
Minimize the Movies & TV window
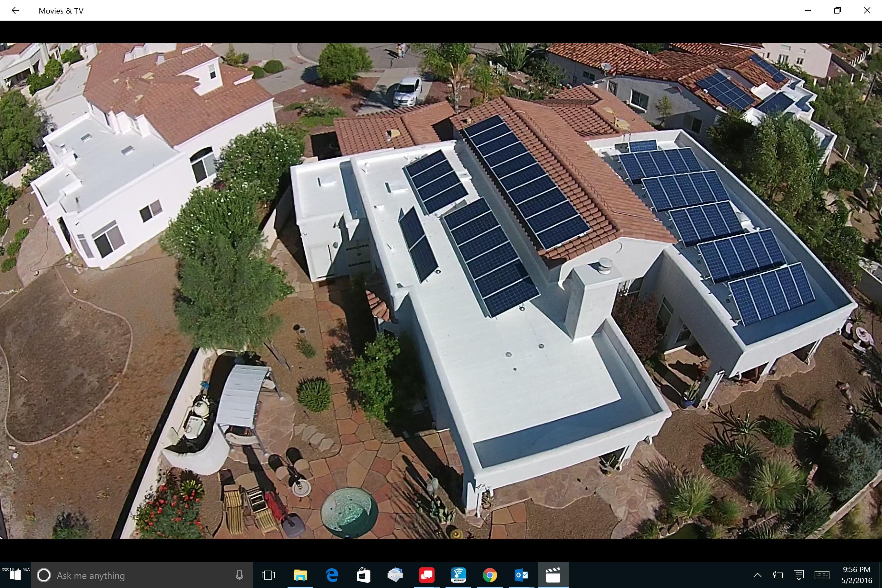(x=808, y=11)
